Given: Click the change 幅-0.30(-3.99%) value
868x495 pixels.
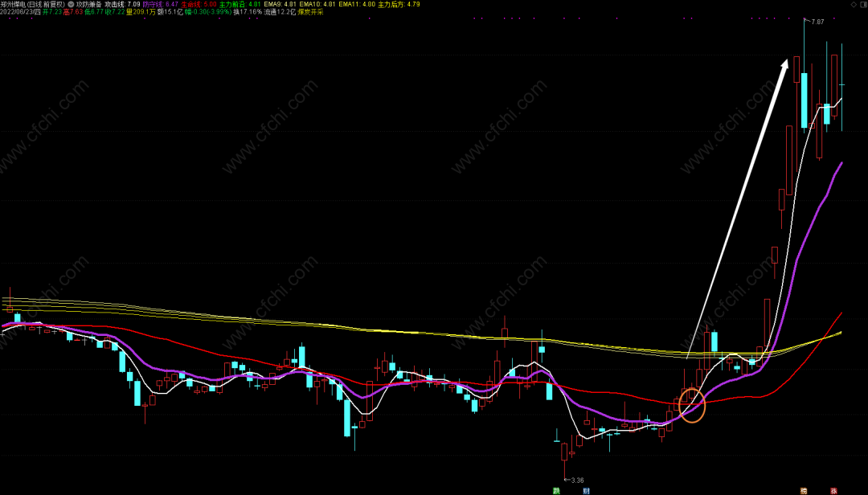Looking at the screenshot, I should click(208, 12).
